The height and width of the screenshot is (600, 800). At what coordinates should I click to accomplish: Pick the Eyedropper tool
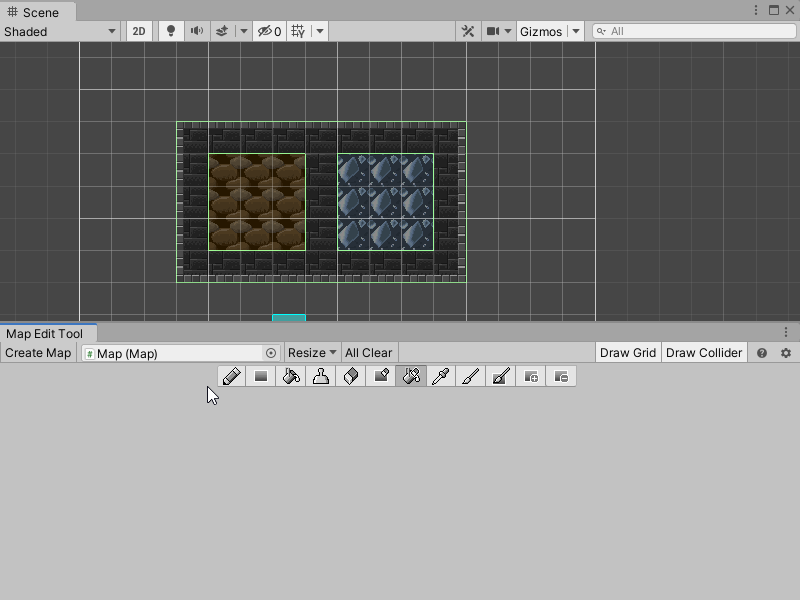click(x=439, y=377)
